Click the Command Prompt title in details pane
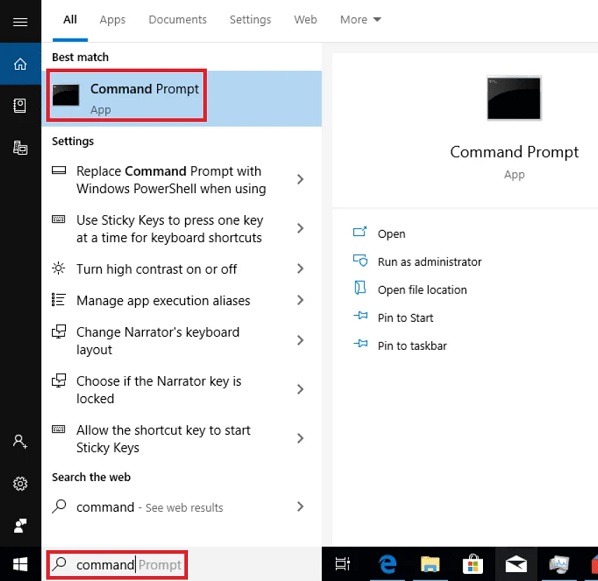Viewport: 598px width, 581px height. pyautogui.click(x=514, y=152)
